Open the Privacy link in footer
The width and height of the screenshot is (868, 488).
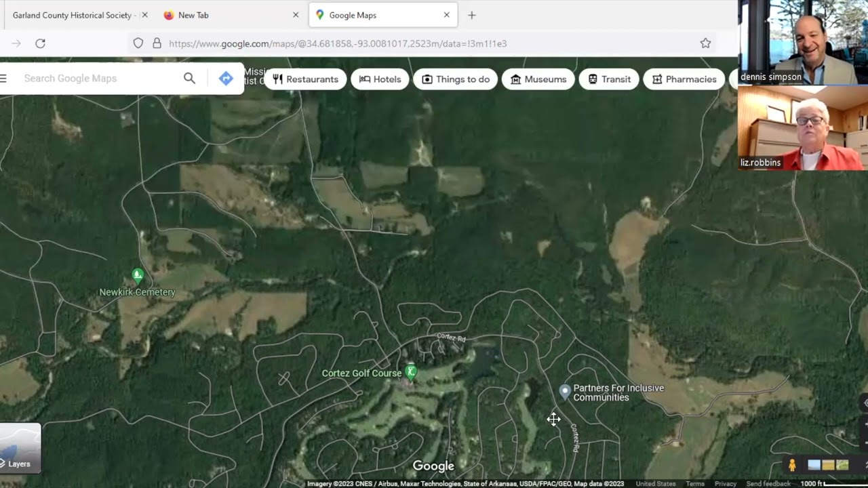(x=725, y=484)
